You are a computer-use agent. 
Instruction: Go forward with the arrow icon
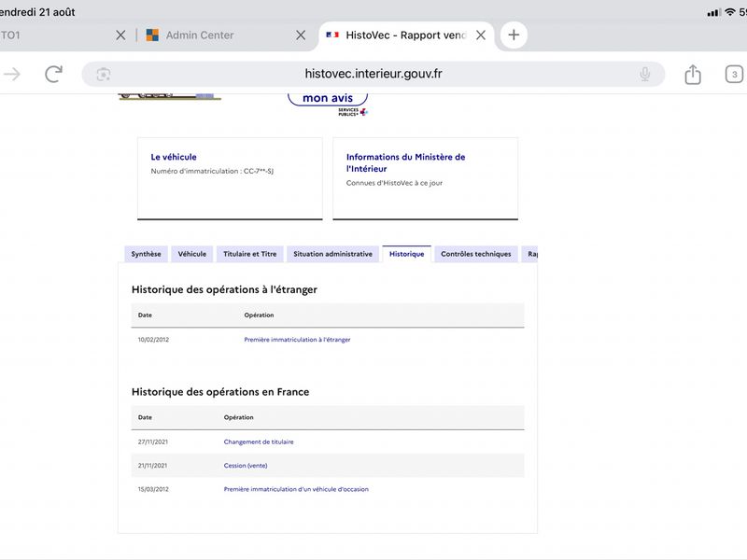[x=11, y=74]
